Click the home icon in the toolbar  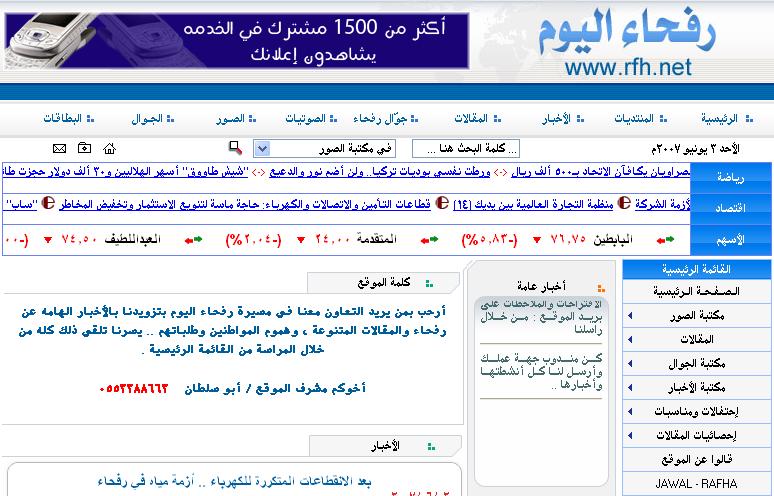(x=109, y=149)
